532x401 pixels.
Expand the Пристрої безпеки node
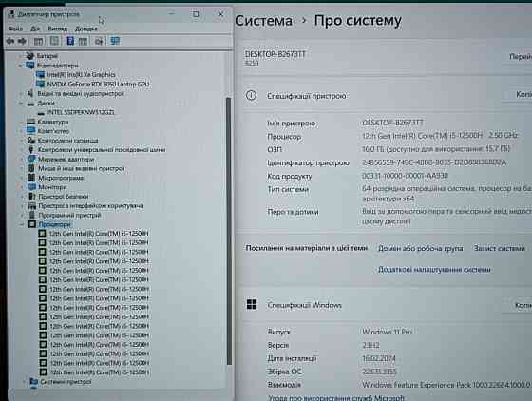pyautogui.click(x=23, y=196)
